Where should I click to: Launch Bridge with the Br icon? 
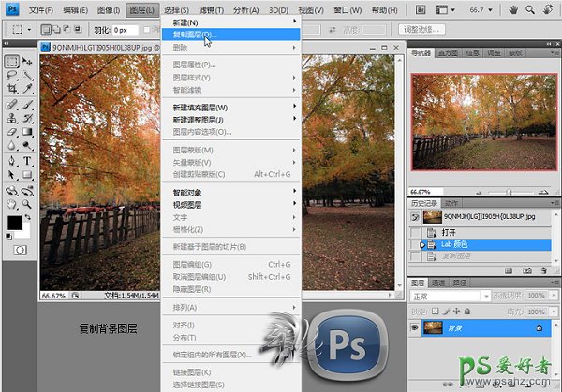tap(419, 9)
